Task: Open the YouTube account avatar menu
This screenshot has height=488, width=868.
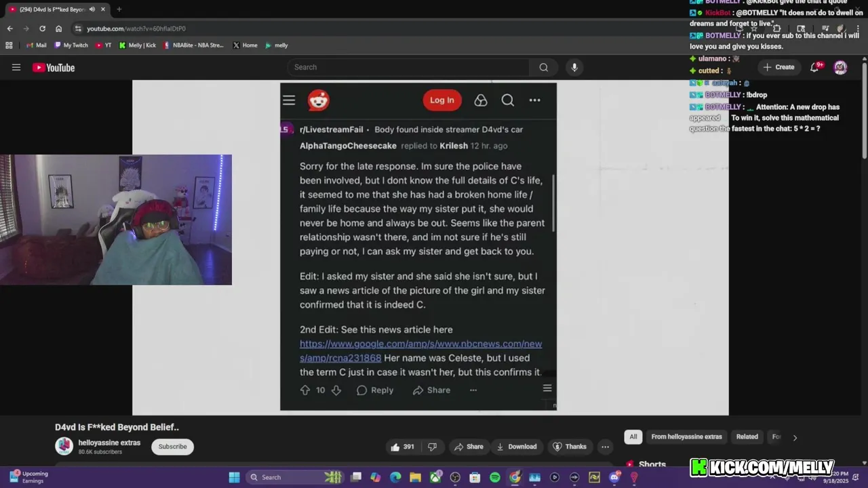Action: click(x=840, y=67)
